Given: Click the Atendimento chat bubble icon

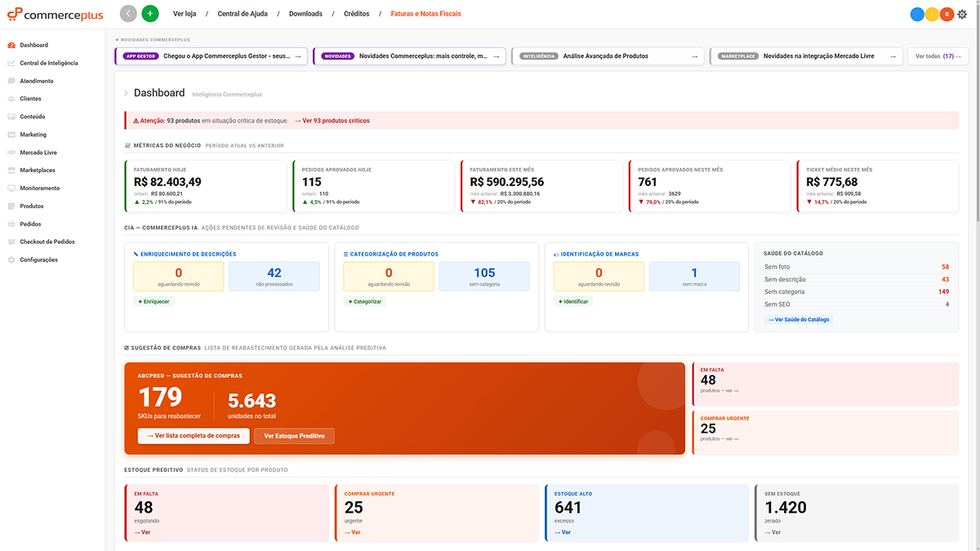Looking at the screenshot, I should pos(11,81).
